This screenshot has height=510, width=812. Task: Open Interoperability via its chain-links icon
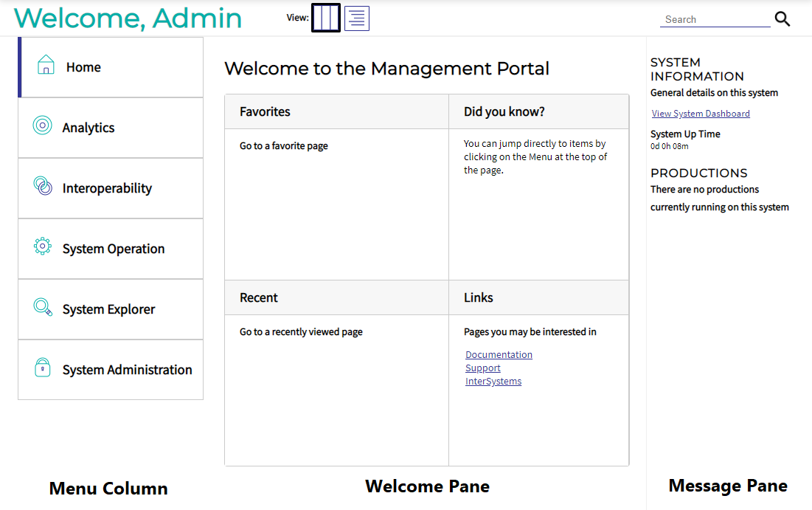click(x=44, y=186)
